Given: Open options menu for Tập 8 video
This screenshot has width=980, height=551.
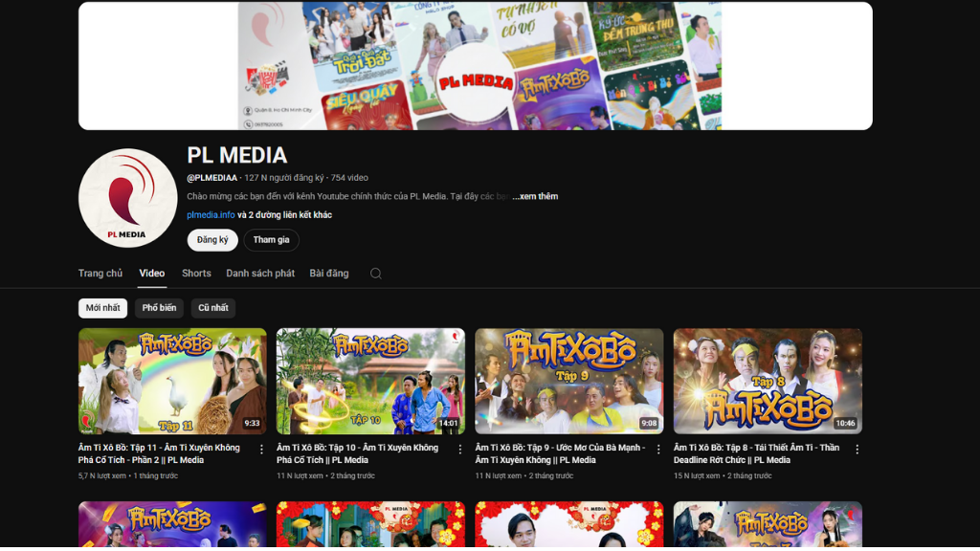Looking at the screenshot, I should pyautogui.click(x=857, y=450).
